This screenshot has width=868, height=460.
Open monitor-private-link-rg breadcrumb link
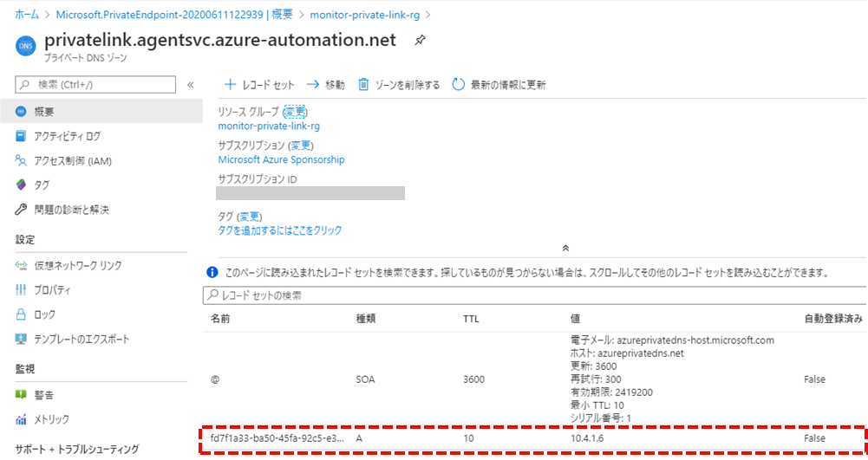pyautogui.click(x=365, y=15)
